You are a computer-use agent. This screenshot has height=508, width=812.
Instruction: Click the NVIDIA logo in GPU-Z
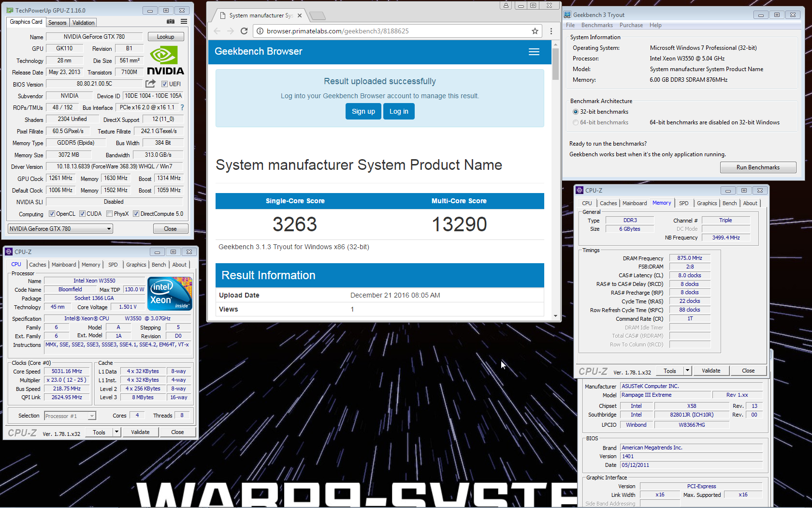click(165, 60)
